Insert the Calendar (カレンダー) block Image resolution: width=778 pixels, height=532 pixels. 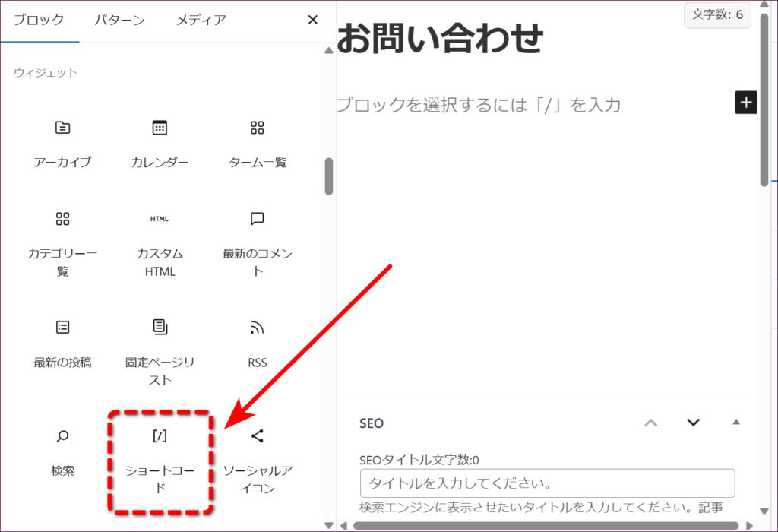pyautogui.click(x=160, y=143)
